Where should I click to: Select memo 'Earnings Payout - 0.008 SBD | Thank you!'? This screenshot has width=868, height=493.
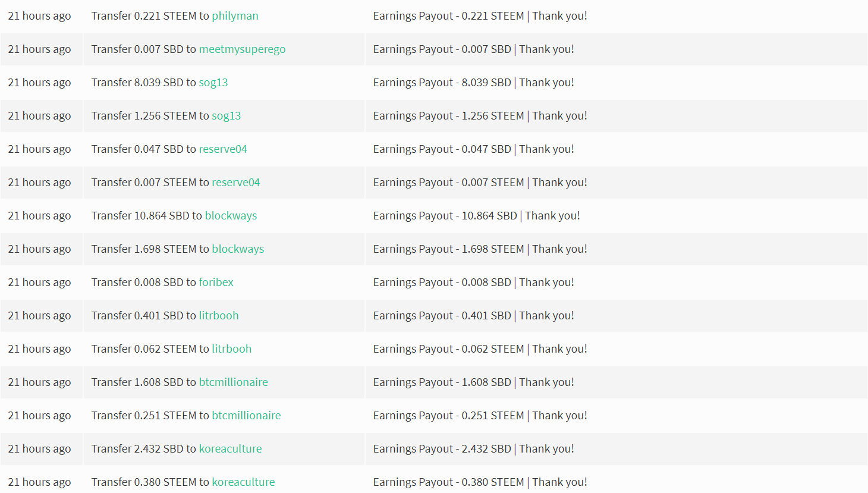pyautogui.click(x=474, y=282)
